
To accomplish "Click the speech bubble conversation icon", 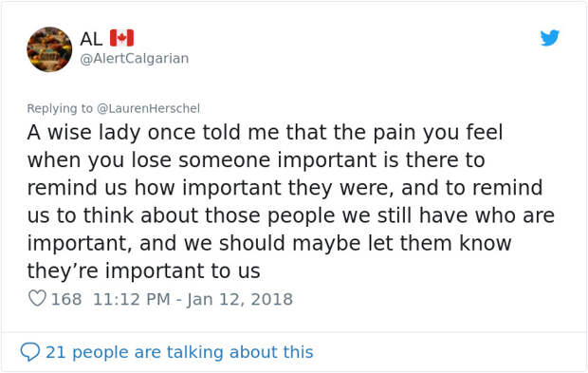I will pos(30,351).
